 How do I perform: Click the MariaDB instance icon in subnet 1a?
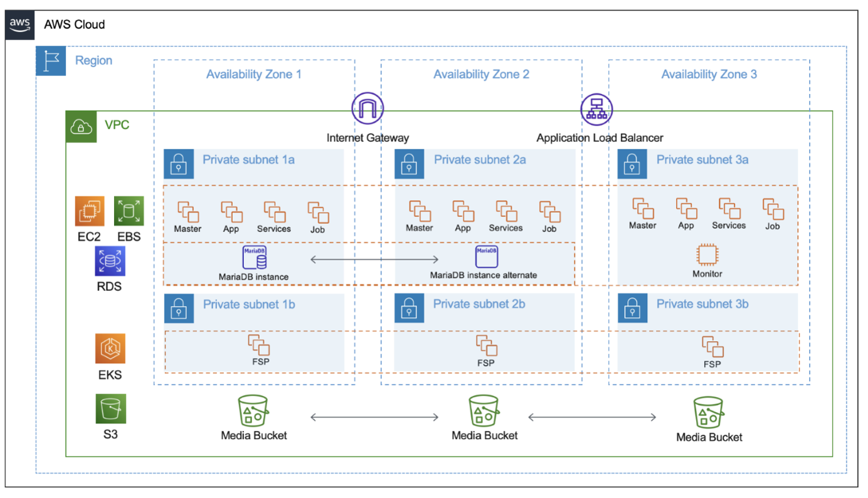tap(254, 258)
